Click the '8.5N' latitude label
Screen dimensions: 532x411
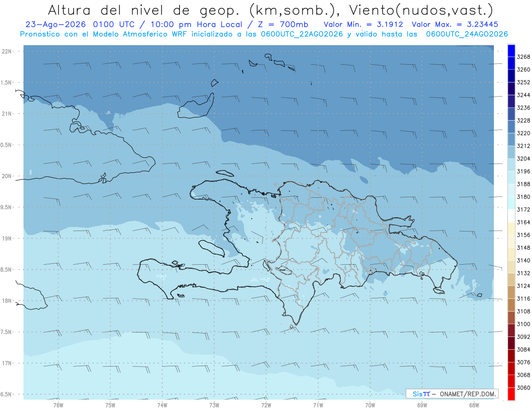pyautogui.click(x=6, y=270)
